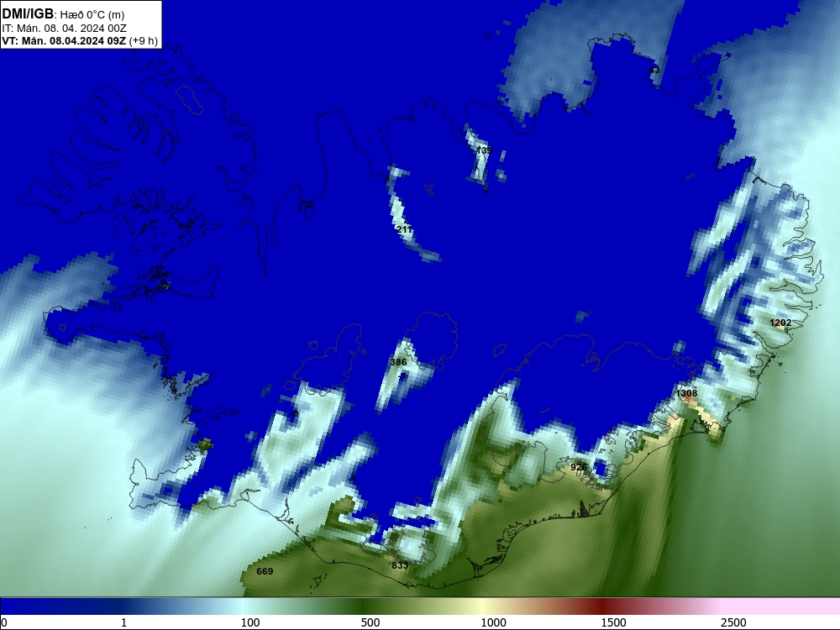Click the 833 value on the south coast
The image size is (840, 630).
point(400,565)
